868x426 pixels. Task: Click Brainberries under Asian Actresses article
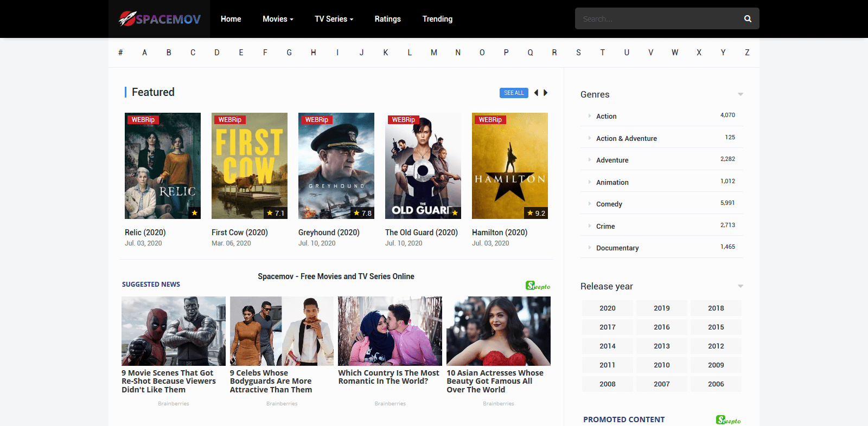(499, 404)
